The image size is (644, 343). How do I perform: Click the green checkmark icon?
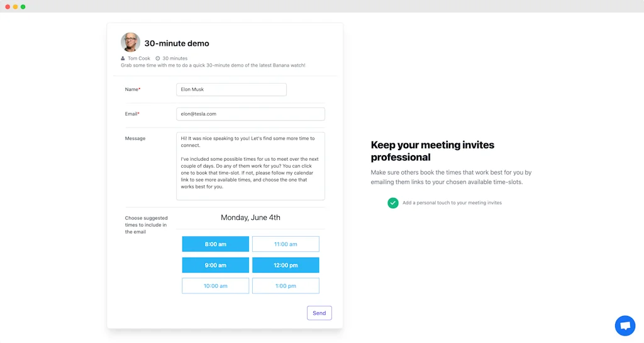click(x=393, y=203)
